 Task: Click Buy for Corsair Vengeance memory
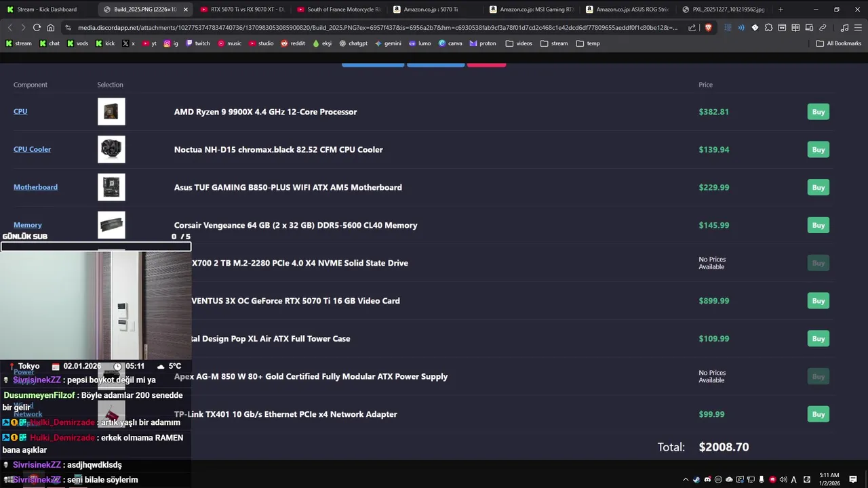(x=818, y=225)
